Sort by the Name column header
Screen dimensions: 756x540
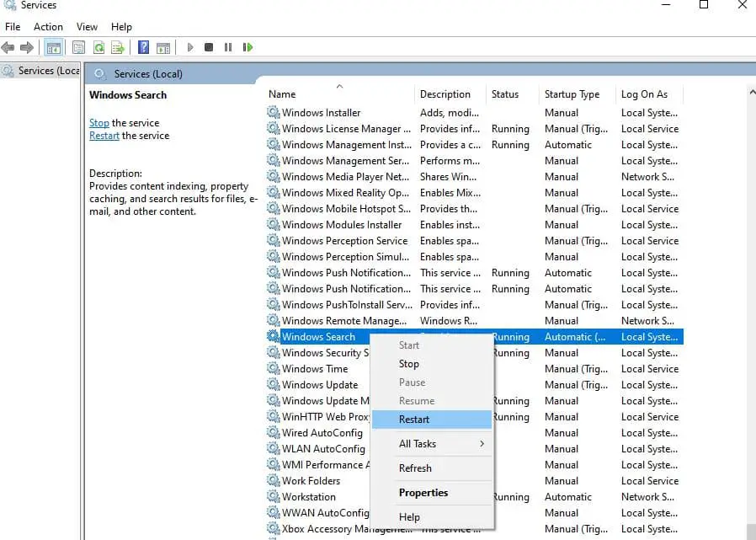tap(339, 94)
